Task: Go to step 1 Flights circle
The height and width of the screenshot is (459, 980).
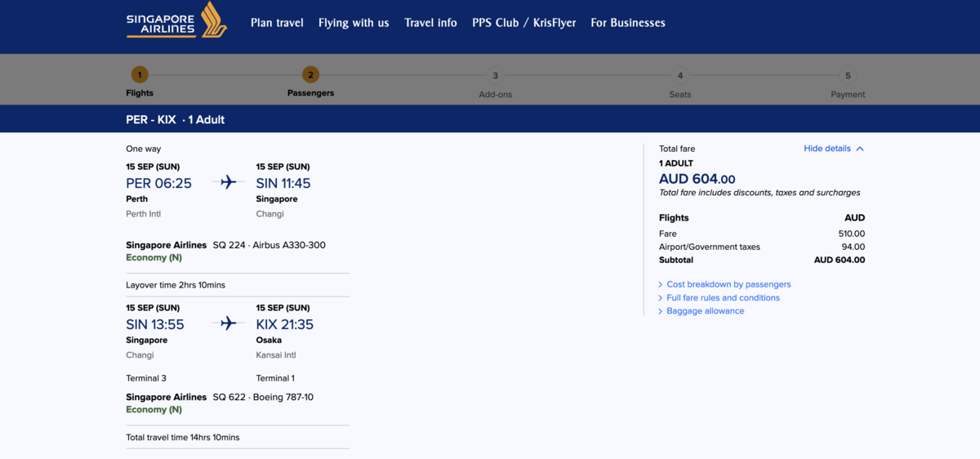Action: pos(140,75)
